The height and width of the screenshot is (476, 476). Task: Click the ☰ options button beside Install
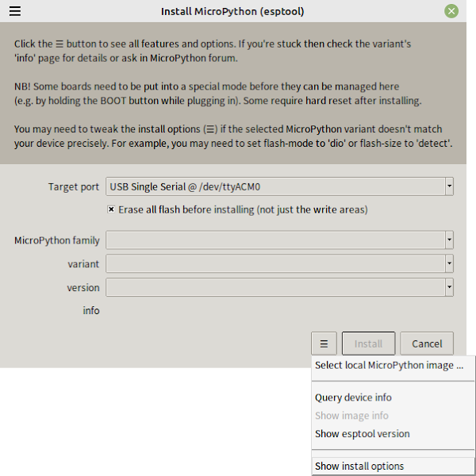point(324,344)
